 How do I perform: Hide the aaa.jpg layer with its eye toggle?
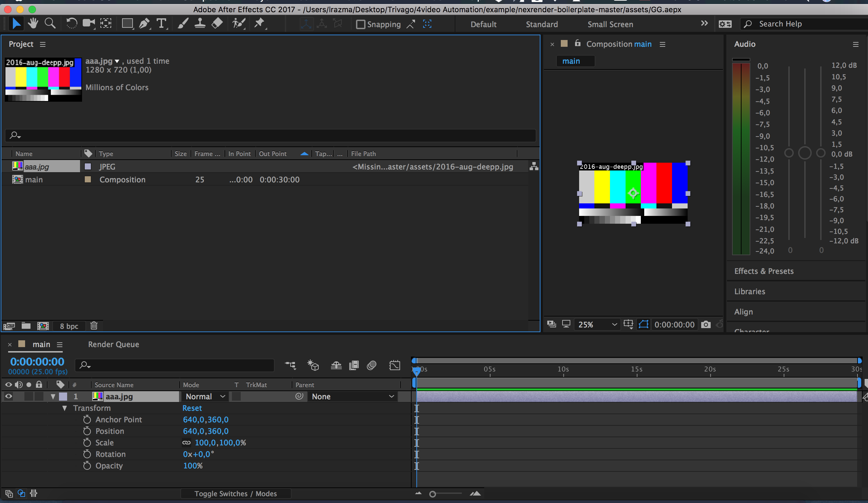coord(8,396)
